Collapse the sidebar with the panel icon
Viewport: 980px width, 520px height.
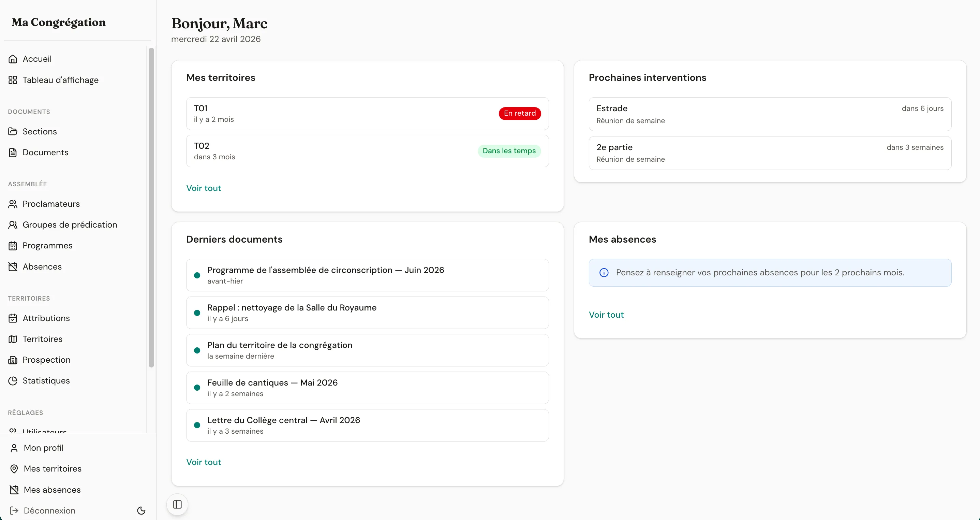pyautogui.click(x=177, y=504)
